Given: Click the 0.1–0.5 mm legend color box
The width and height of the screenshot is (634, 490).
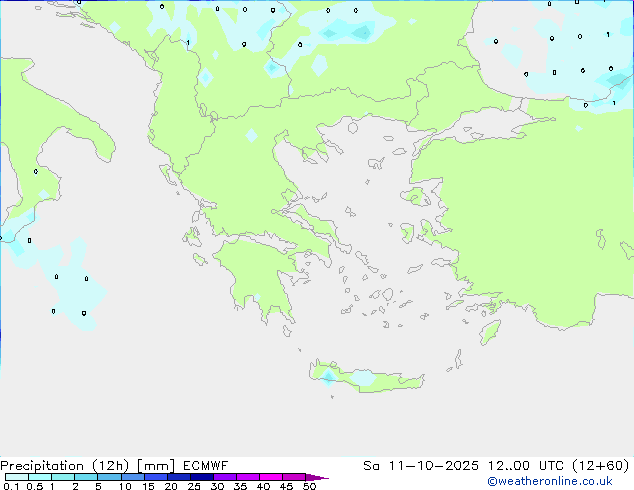Looking at the screenshot, I should tap(17, 477).
